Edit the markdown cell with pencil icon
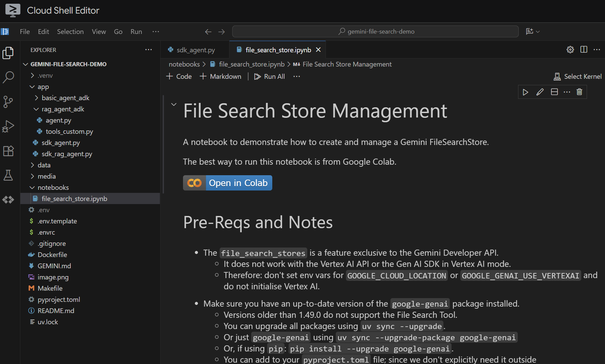This screenshot has height=364, width=605. 540,92
